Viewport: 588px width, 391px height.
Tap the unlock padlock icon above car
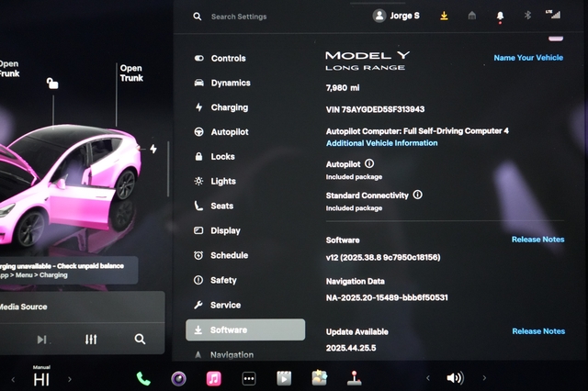tap(52, 84)
